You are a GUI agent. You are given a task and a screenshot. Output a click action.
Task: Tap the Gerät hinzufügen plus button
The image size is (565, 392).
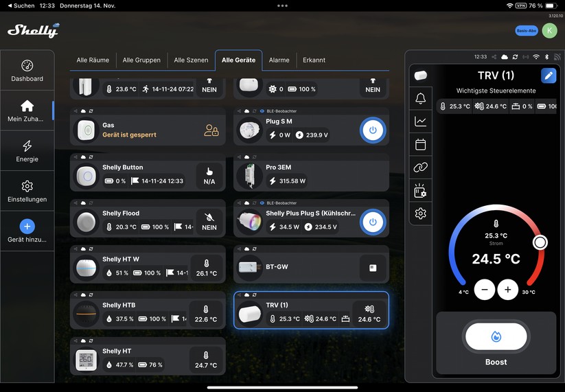27,227
